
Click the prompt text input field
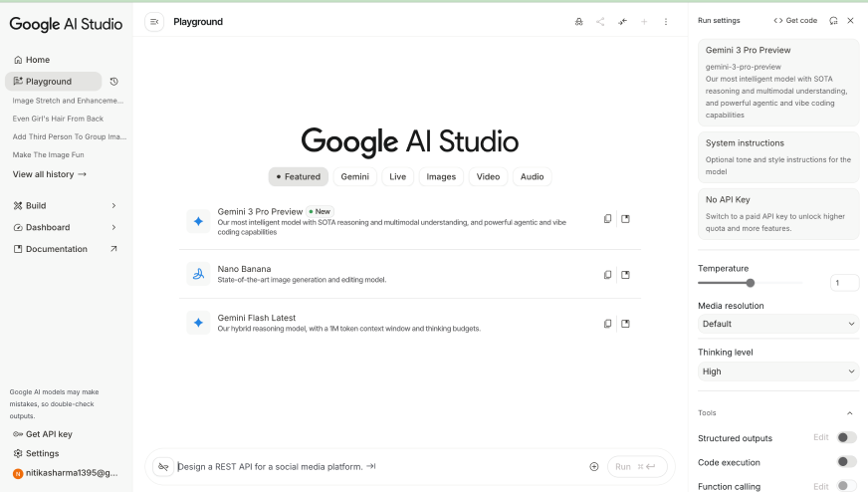point(379,466)
